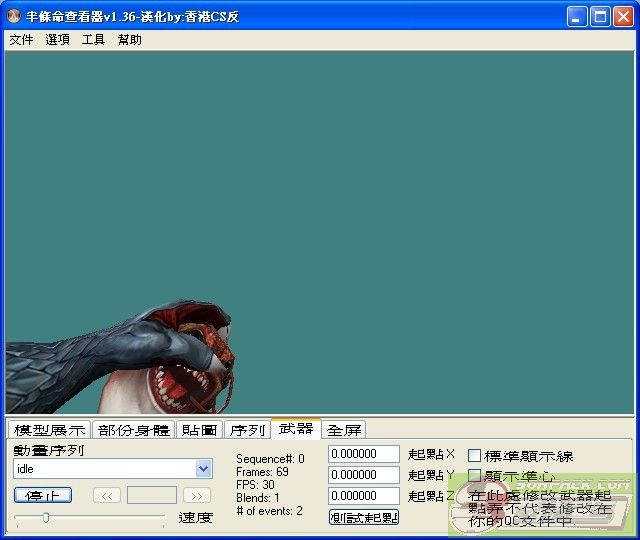Screen dimensions: 640x540
Task: Toggle the 顯示準心 checkbox
Action: (475, 476)
